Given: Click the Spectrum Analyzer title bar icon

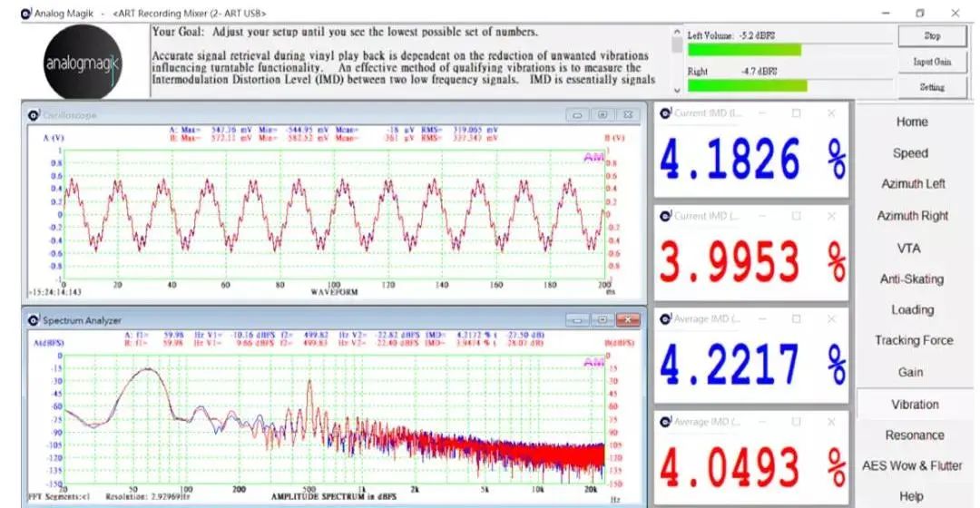Looking at the screenshot, I should (x=34, y=320).
